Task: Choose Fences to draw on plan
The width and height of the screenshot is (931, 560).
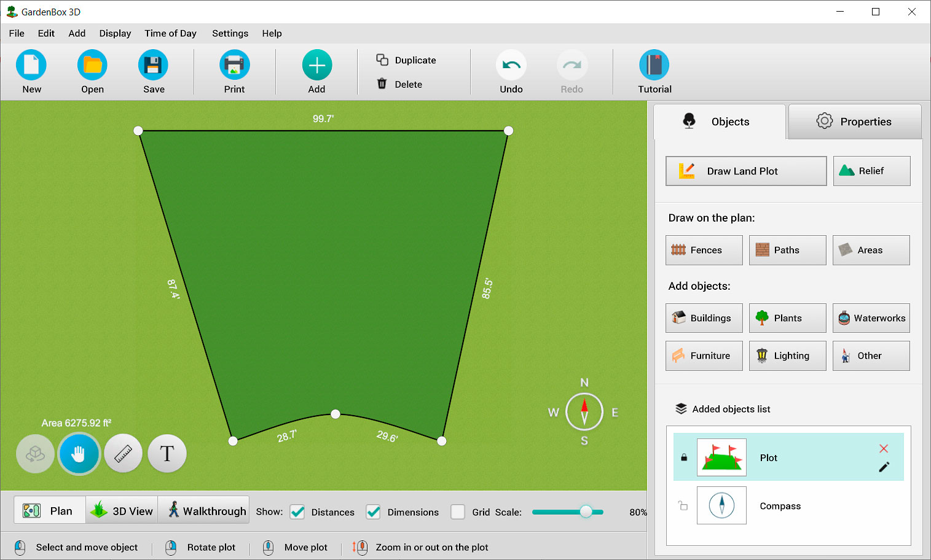Action: [704, 250]
